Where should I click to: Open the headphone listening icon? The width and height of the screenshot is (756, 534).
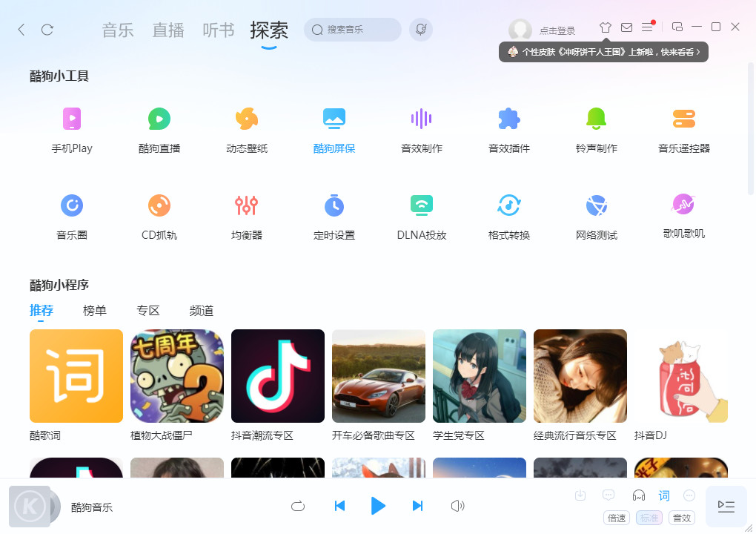[x=638, y=495]
